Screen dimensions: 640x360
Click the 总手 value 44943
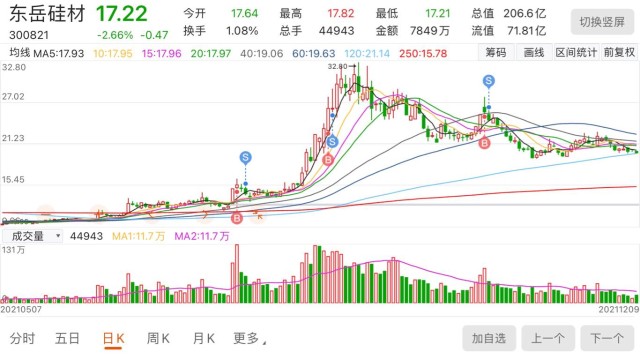[336, 31]
